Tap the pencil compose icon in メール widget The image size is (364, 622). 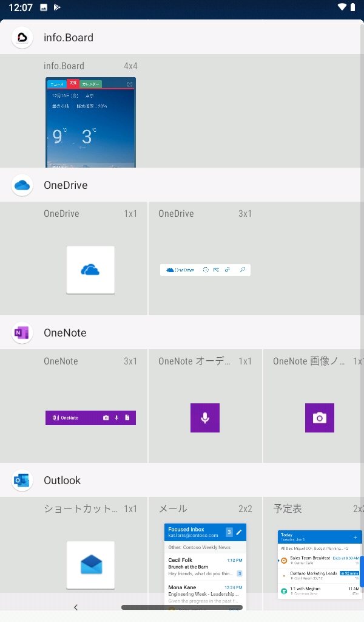tap(239, 532)
